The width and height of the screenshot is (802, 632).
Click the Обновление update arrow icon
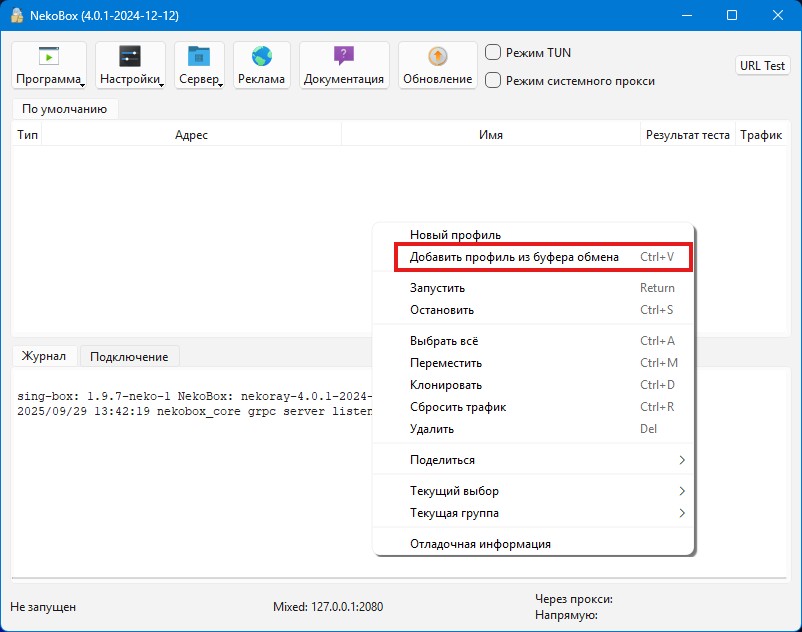438,57
